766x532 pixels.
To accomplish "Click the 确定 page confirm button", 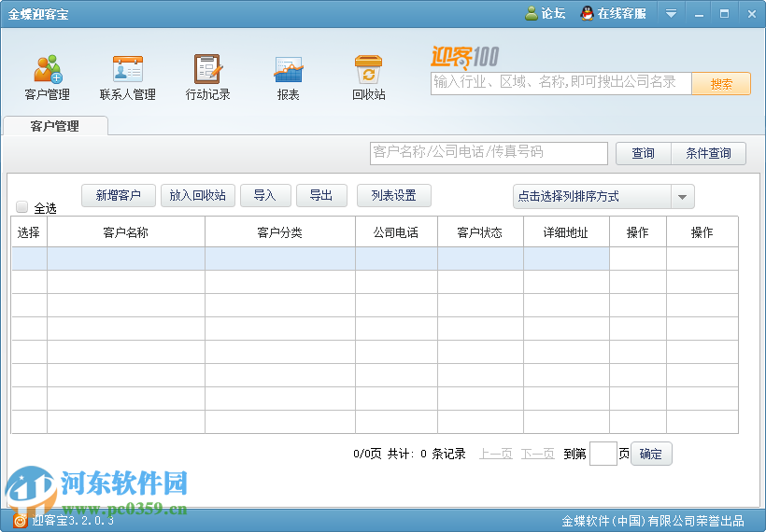I will click(651, 454).
